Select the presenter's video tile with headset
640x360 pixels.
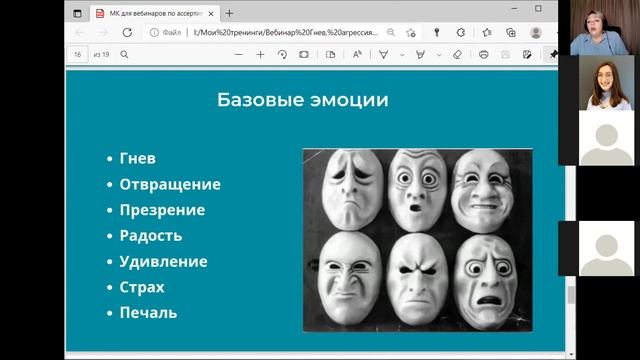tap(599, 28)
